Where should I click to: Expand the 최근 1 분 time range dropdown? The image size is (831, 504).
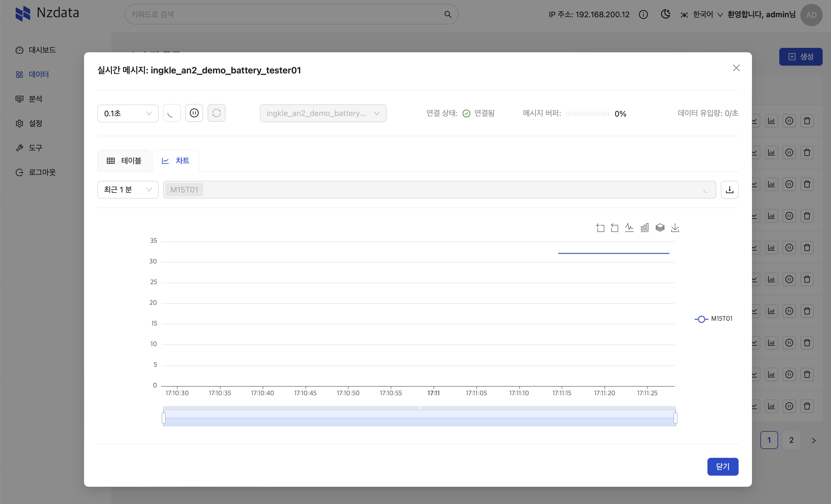point(128,190)
